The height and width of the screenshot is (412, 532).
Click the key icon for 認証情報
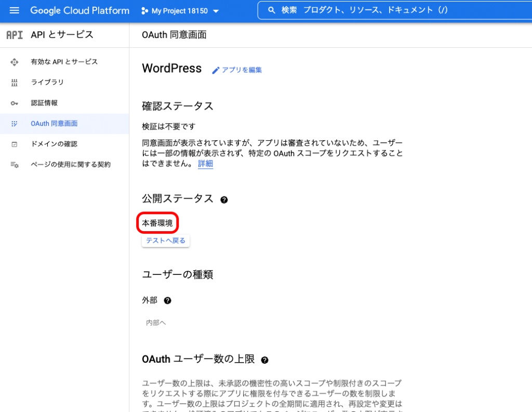[14, 103]
